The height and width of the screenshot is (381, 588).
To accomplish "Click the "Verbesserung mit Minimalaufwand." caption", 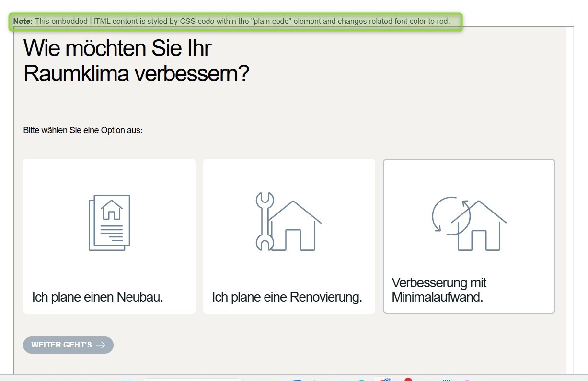I will pyautogui.click(x=439, y=290).
